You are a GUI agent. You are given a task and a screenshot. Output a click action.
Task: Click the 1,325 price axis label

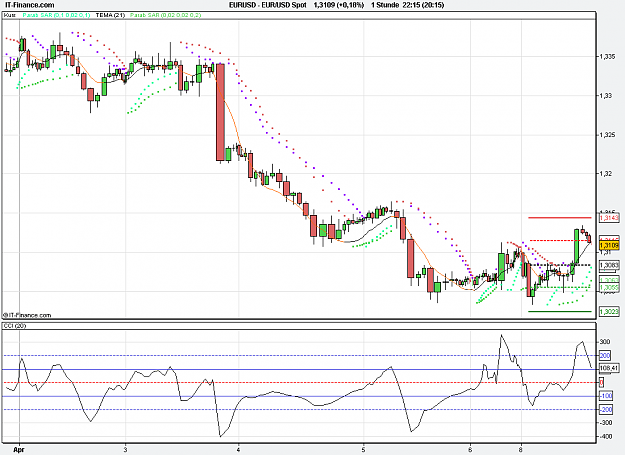click(607, 135)
